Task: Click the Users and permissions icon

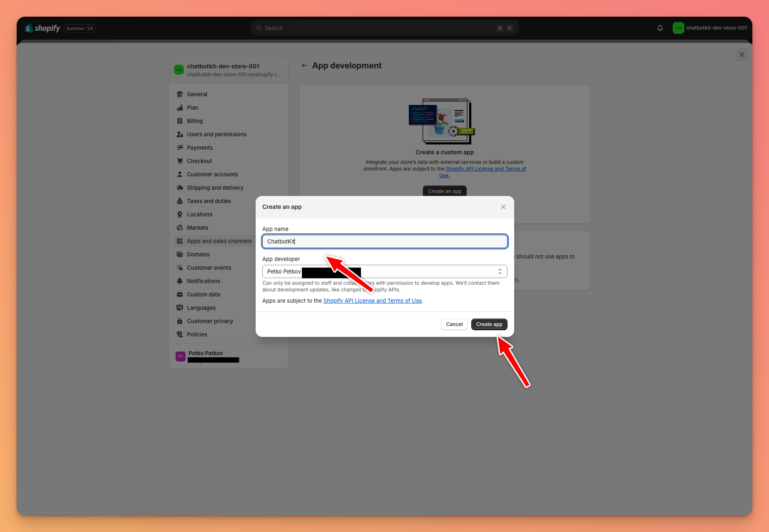Action: pos(180,134)
